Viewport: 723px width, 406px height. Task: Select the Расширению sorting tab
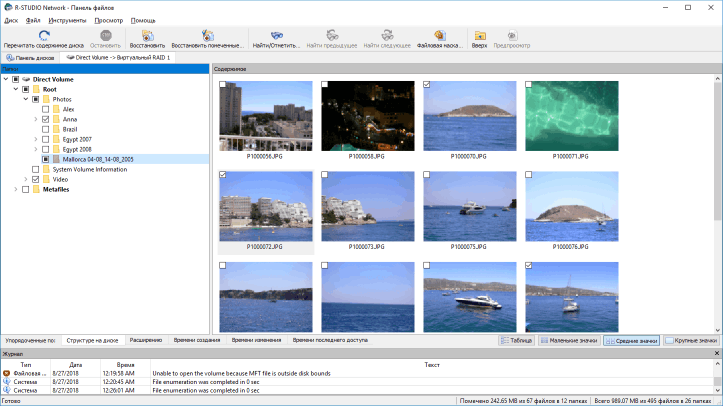146,340
